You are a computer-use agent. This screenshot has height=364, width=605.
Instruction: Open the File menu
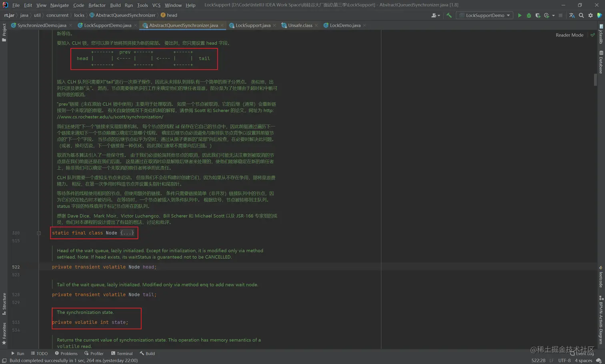tap(16, 5)
